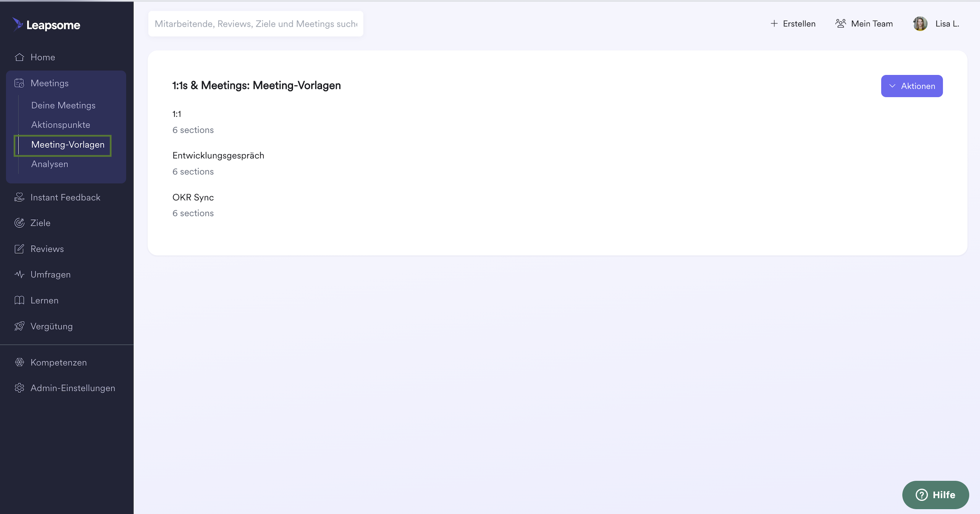The width and height of the screenshot is (980, 514).
Task: Click 6 sections under OKR Sync
Action: click(193, 213)
